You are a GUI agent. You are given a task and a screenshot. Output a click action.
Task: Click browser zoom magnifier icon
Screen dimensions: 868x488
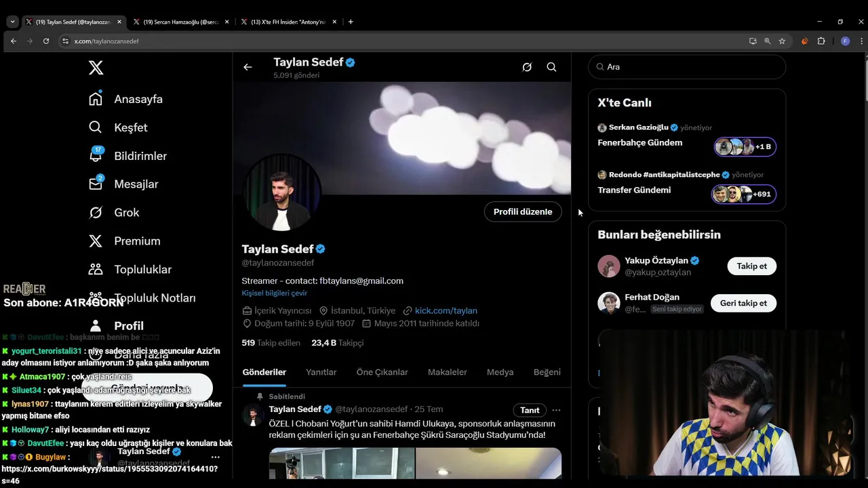tap(768, 41)
